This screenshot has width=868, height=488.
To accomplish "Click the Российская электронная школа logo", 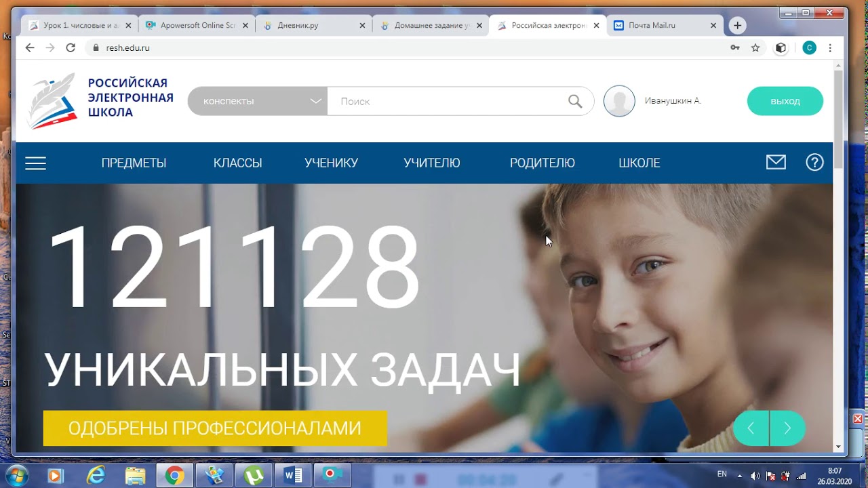I will (100, 100).
